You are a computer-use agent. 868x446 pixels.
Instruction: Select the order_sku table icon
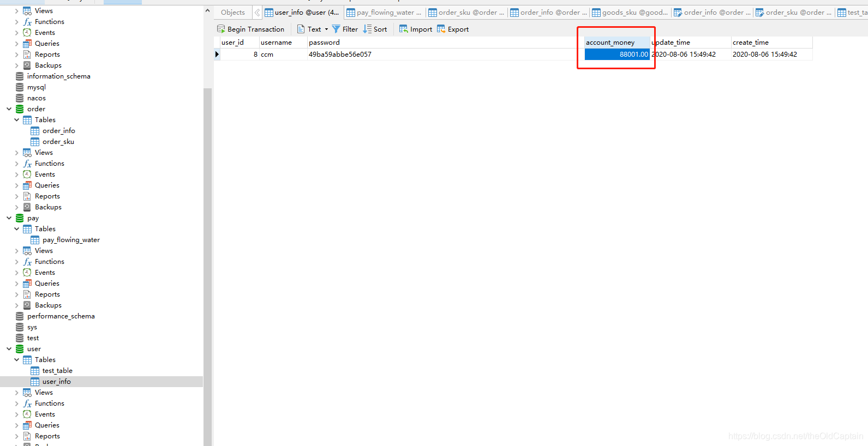pyautogui.click(x=35, y=142)
